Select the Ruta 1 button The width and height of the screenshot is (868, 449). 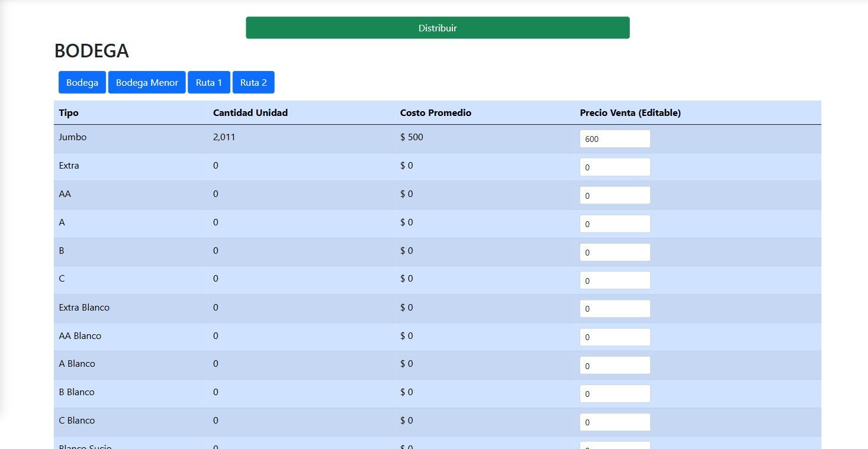tap(209, 82)
